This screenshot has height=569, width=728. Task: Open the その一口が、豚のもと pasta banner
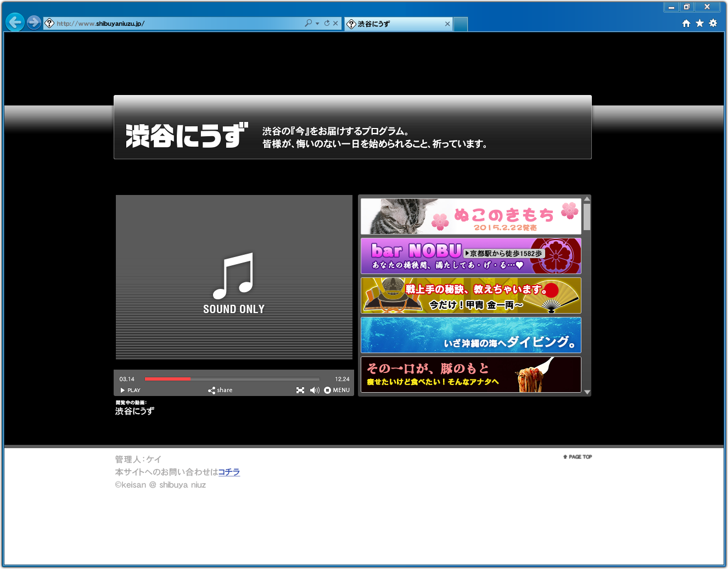(x=471, y=375)
